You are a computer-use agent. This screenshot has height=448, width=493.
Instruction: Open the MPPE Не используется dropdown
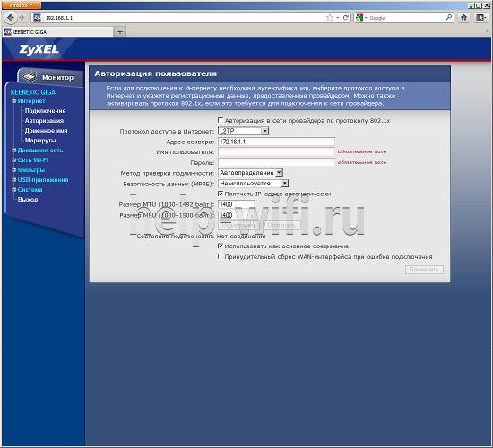tap(253, 183)
